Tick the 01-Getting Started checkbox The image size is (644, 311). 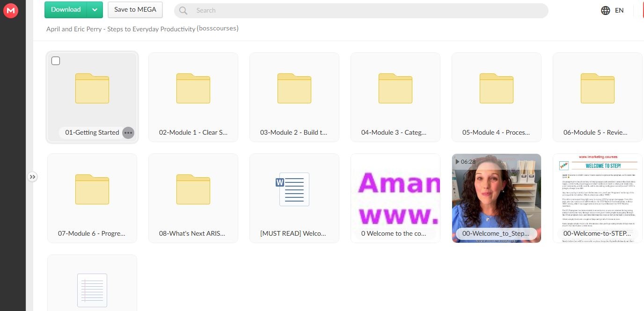pyautogui.click(x=56, y=61)
